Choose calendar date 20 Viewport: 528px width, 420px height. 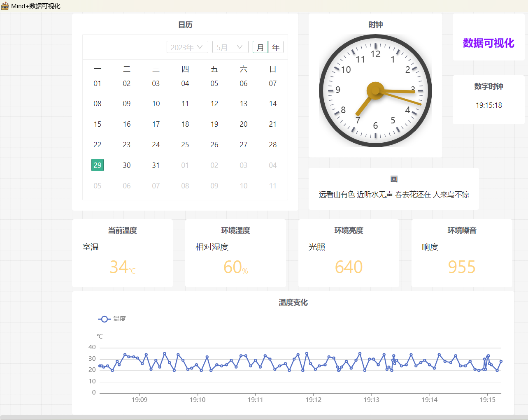pos(244,124)
